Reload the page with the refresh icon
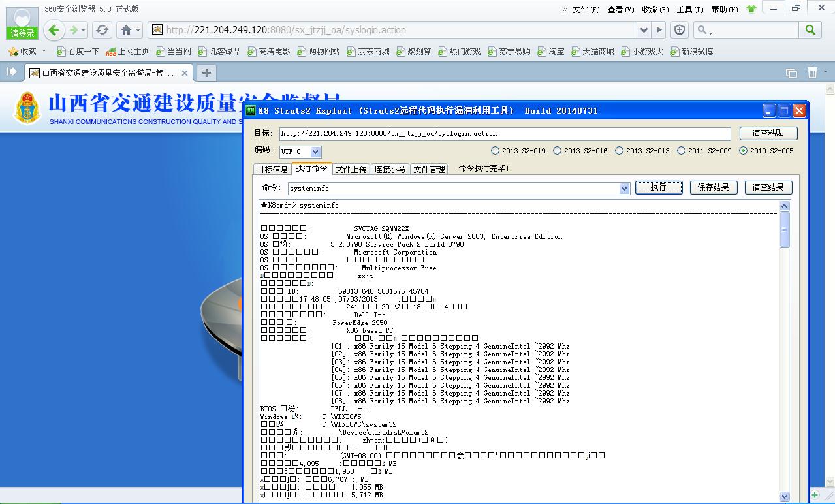The image size is (835, 504). (x=102, y=30)
